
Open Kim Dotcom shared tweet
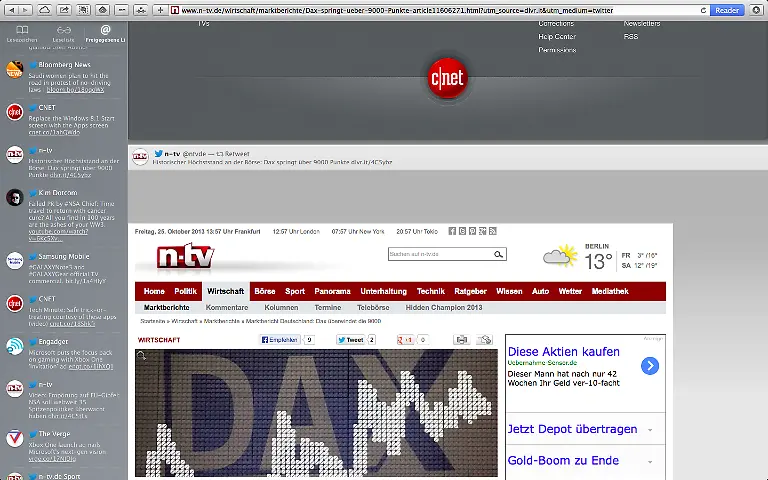64,216
